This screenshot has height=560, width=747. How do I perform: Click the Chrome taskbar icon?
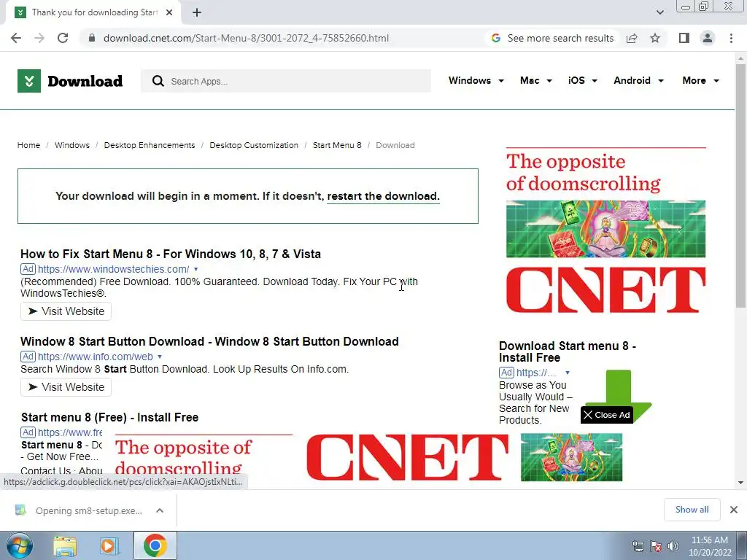point(155,545)
